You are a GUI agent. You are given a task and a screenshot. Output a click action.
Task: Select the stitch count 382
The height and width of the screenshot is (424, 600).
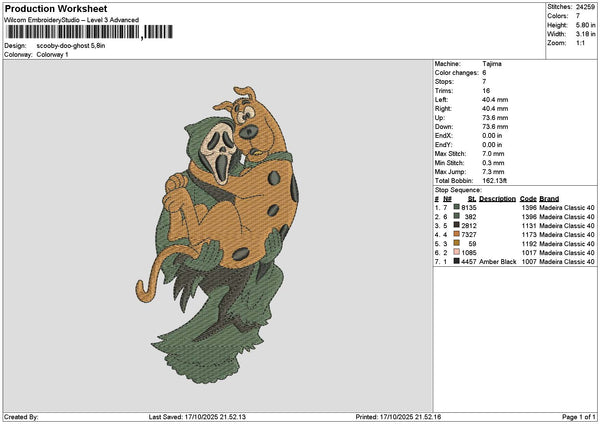point(471,217)
